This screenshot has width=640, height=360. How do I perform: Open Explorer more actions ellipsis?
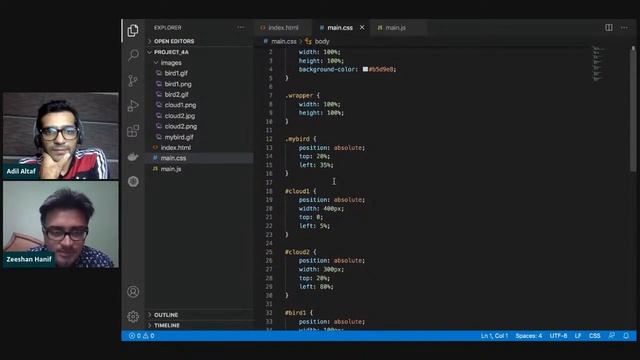click(x=241, y=28)
